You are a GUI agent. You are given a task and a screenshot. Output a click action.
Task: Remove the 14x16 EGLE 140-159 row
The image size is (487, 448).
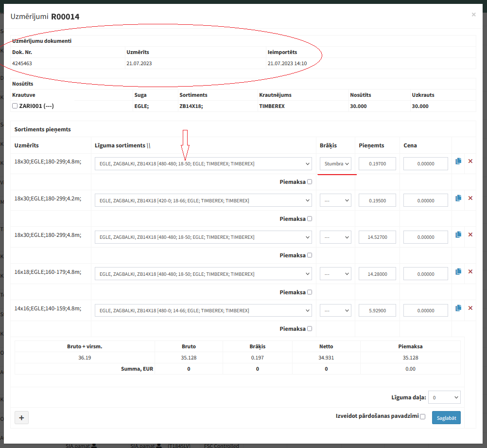click(470, 308)
